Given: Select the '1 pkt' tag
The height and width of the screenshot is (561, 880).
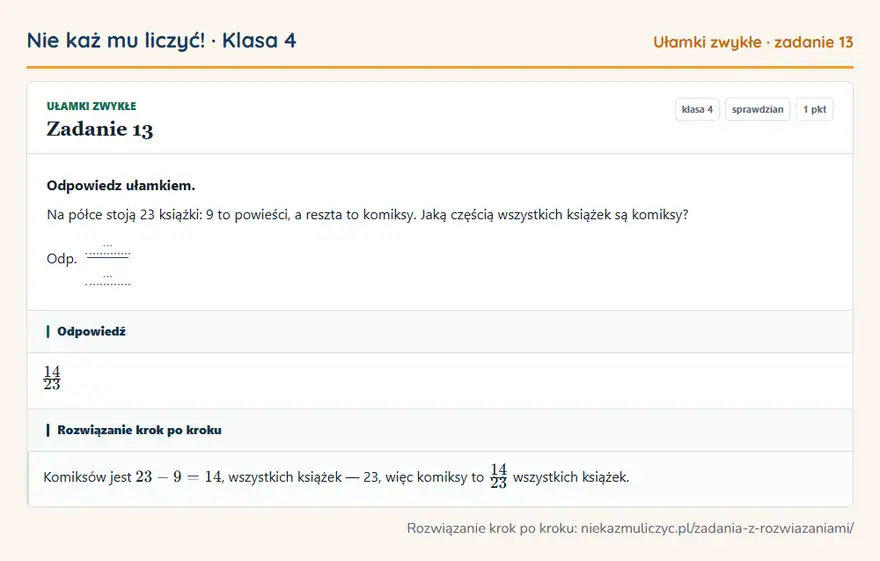Looking at the screenshot, I should click(814, 109).
